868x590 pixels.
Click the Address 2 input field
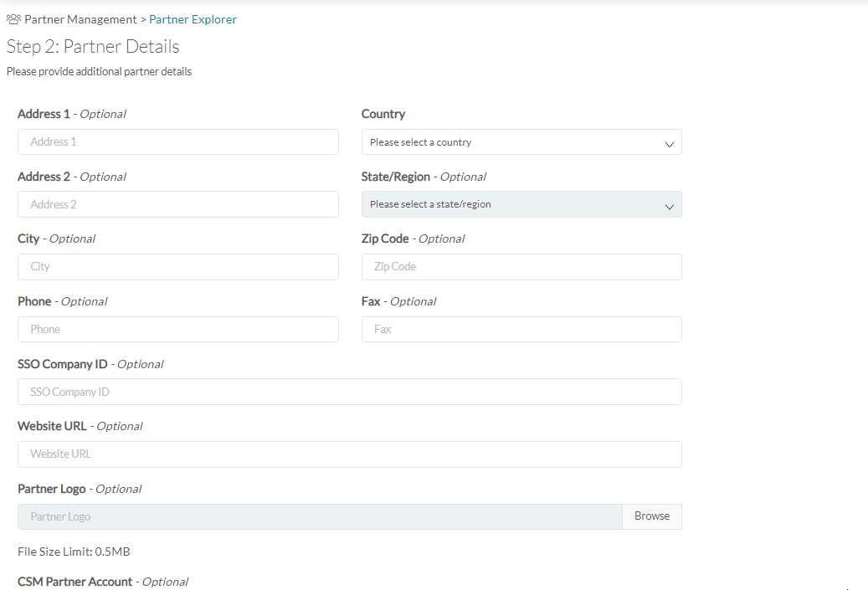177,204
